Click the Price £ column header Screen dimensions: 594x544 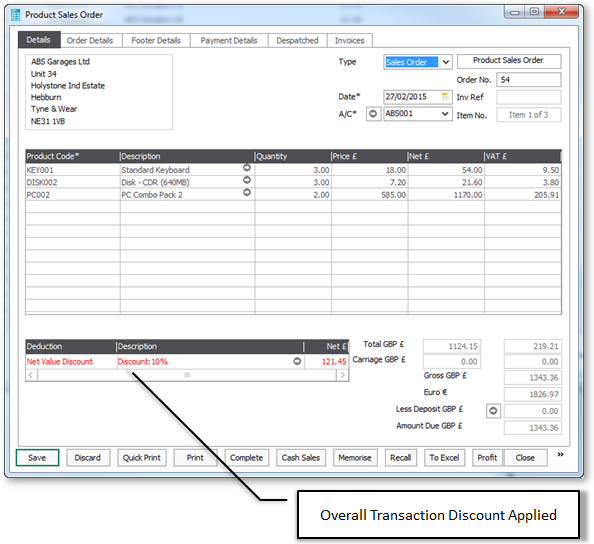click(369, 156)
